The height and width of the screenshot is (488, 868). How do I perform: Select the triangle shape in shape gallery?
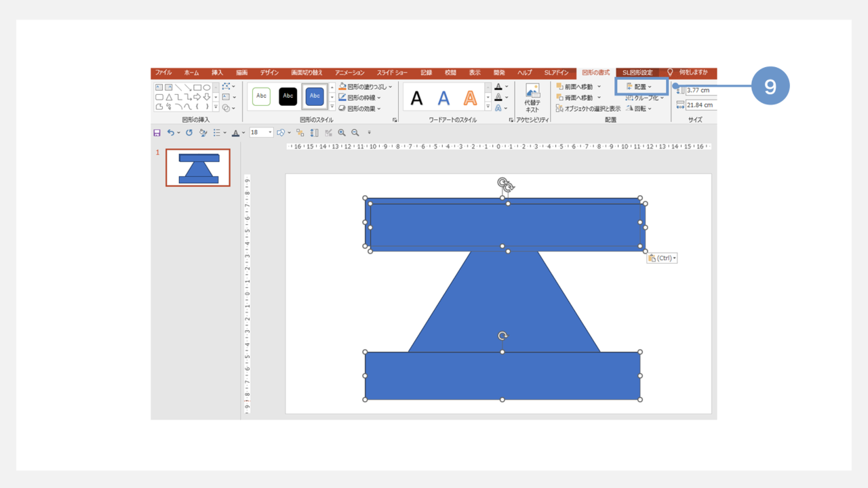[168, 97]
